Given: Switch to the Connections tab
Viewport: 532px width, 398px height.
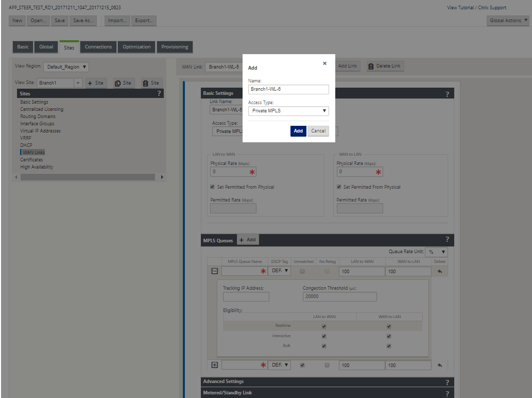Looking at the screenshot, I should [x=98, y=47].
